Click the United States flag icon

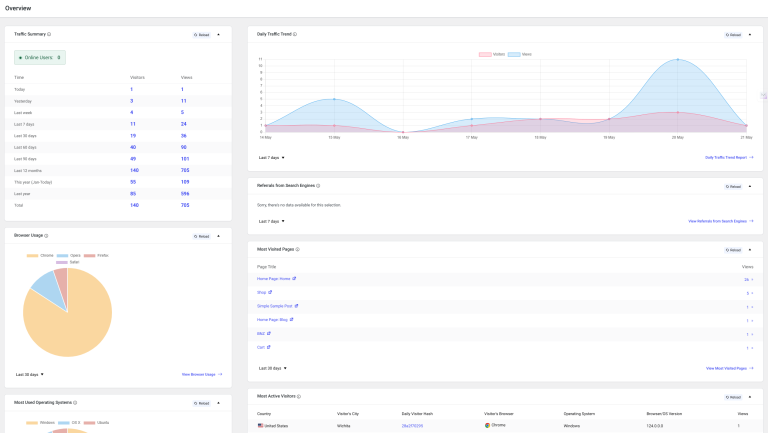[x=261, y=426]
